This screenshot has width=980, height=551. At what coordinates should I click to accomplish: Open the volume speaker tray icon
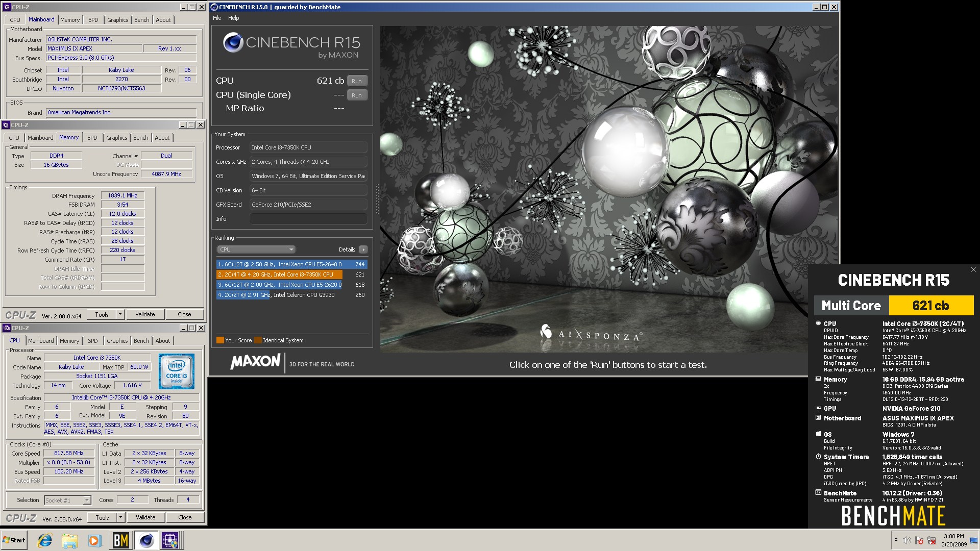pos(907,540)
